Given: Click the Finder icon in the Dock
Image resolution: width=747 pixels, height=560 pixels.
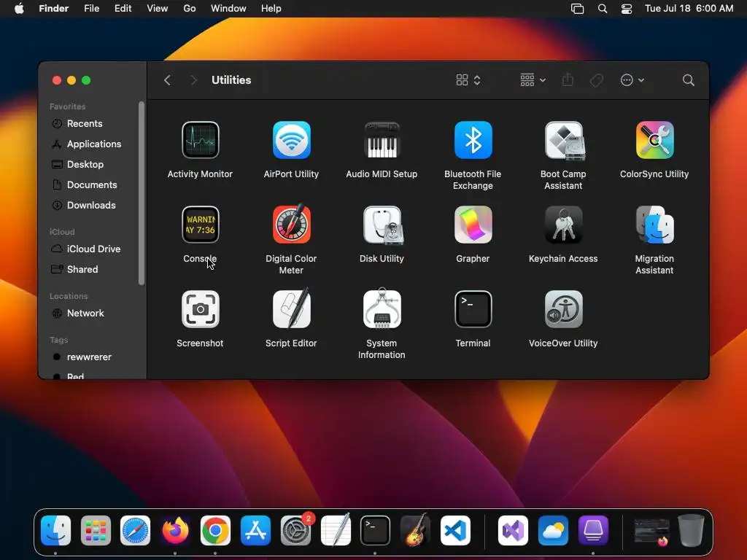Looking at the screenshot, I should pyautogui.click(x=55, y=531).
